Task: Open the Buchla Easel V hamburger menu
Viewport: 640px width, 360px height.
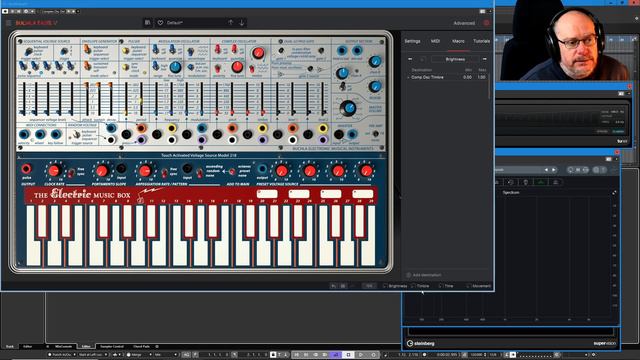Action: click(x=8, y=23)
